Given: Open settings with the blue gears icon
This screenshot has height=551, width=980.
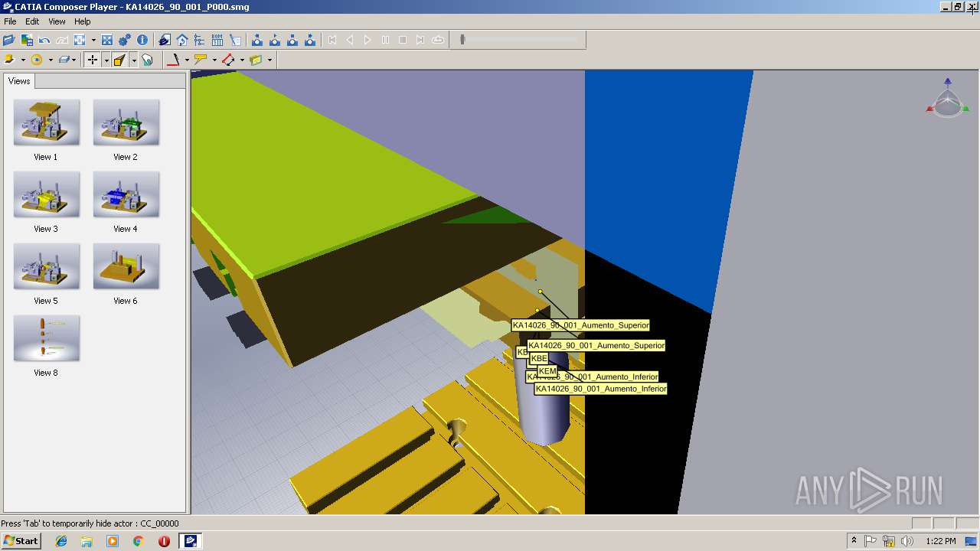Looking at the screenshot, I should [x=125, y=40].
